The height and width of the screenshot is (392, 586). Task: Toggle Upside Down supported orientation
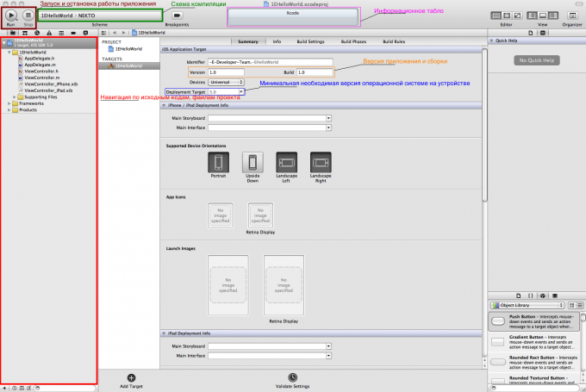(252, 162)
